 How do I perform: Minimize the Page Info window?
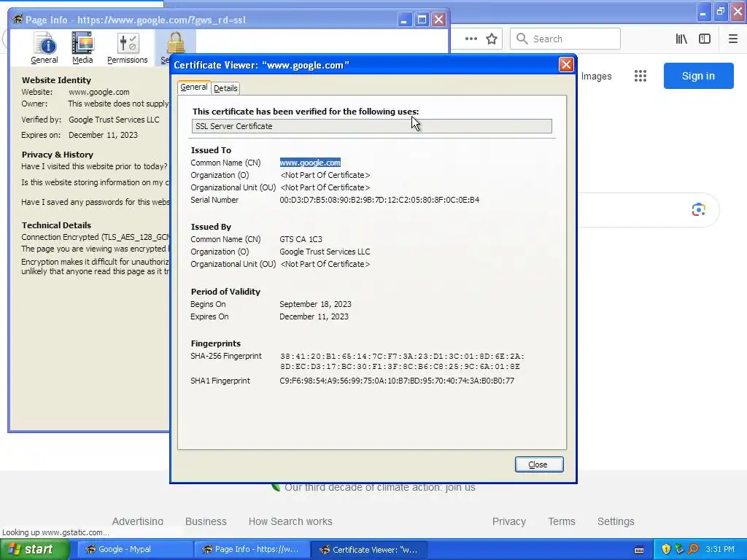coord(404,20)
